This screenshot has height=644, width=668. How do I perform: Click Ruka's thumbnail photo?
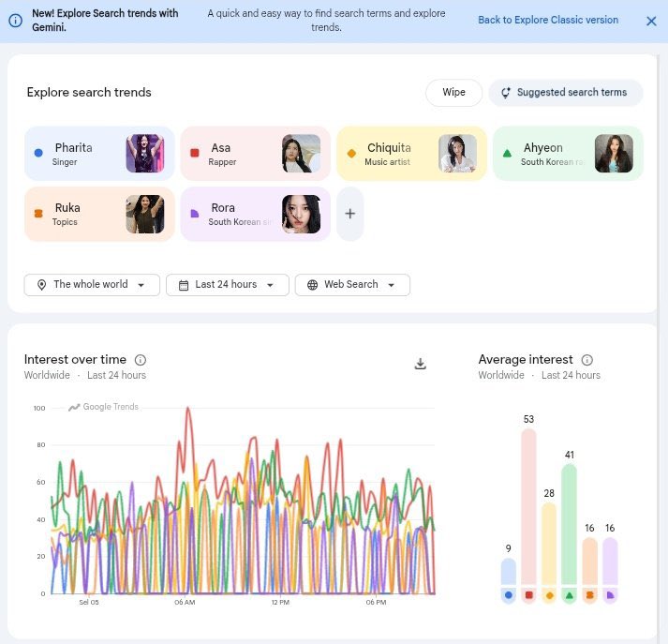coord(145,214)
